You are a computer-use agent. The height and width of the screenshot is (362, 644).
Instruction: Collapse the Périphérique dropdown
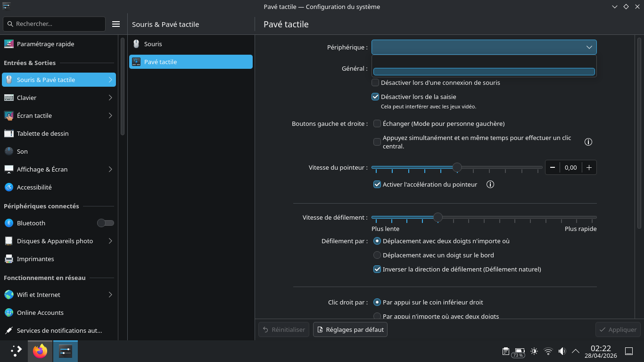point(484,47)
